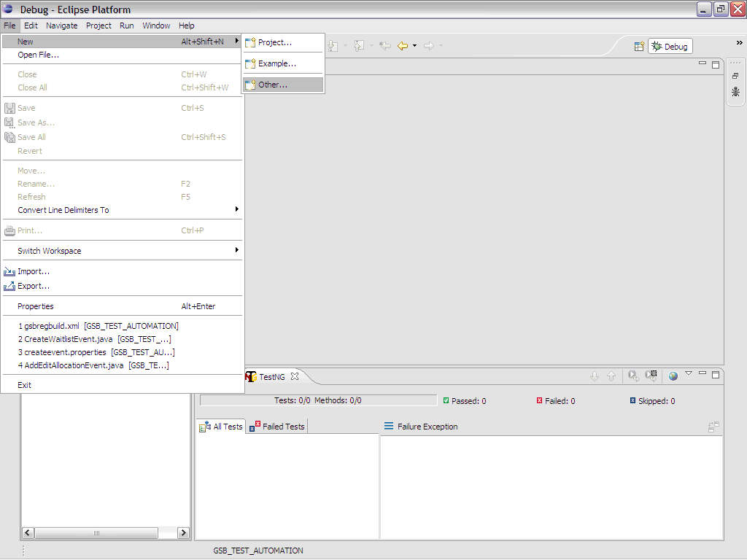
Task: Switch to the Debug perspective
Action: click(x=670, y=46)
